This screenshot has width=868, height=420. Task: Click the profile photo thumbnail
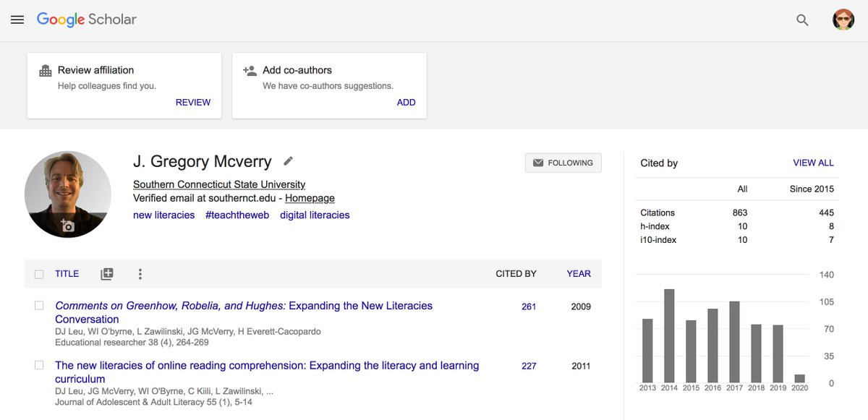[x=68, y=194]
